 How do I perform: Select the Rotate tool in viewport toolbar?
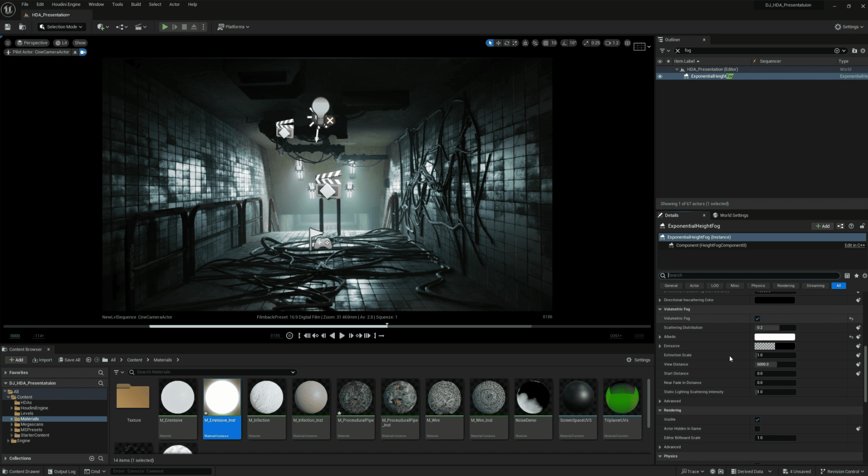pos(507,43)
